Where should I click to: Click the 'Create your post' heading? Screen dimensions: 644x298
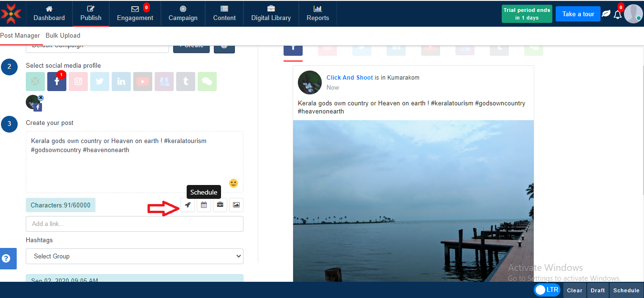[x=50, y=123]
